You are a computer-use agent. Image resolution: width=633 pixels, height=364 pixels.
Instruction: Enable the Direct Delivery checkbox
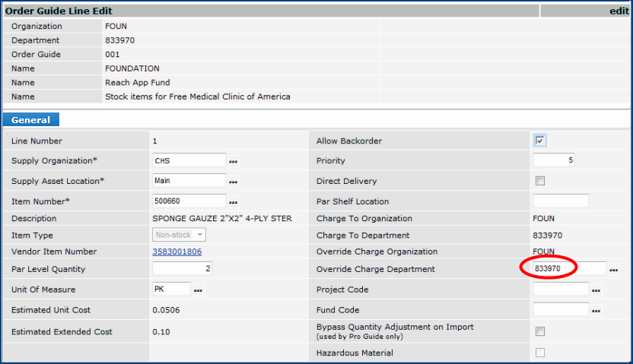tap(540, 181)
